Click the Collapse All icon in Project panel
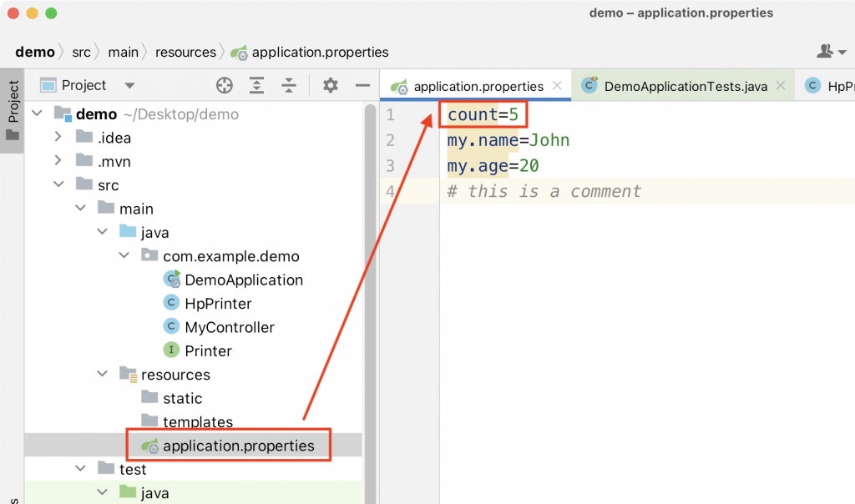 tap(288, 85)
